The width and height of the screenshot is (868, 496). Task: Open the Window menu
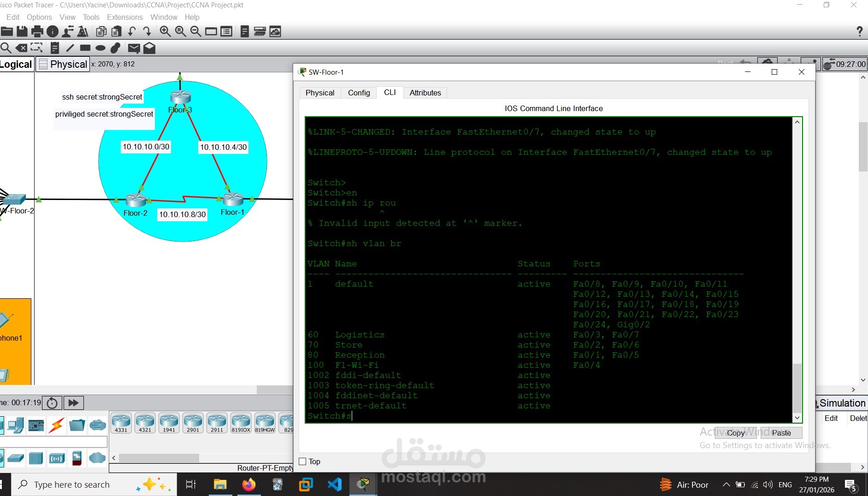click(x=164, y=17)
